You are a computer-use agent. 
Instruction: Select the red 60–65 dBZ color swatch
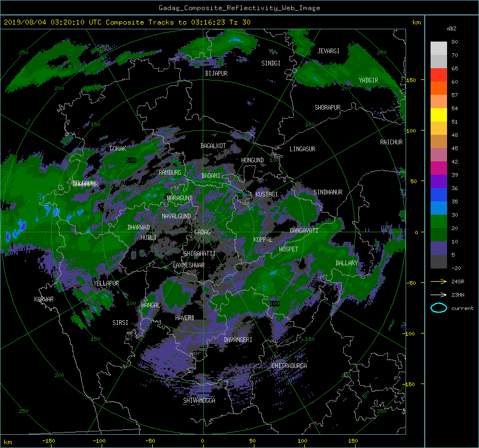439,75
